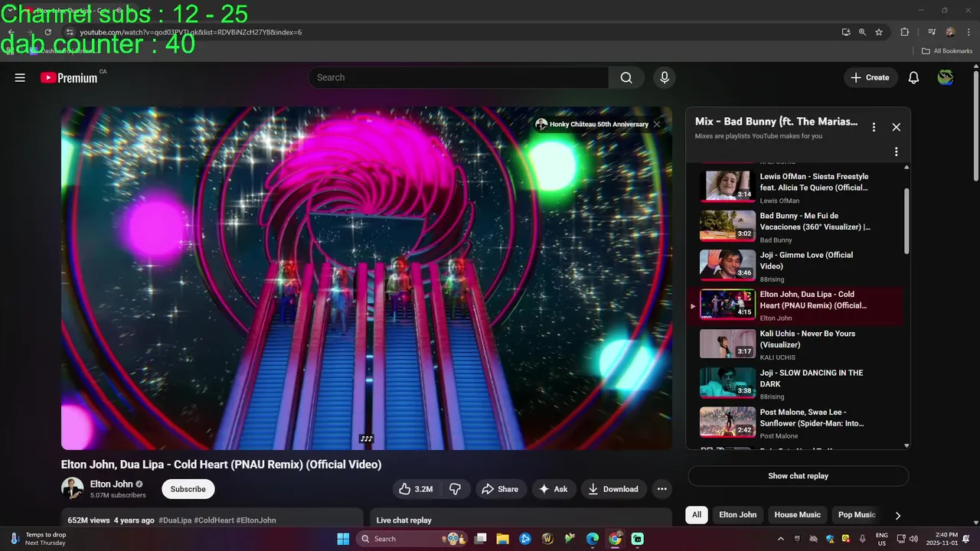The height and width of the screenshot is (551, 980).
Task: Open YouTube notifications bell
Action: click(913, 77)
